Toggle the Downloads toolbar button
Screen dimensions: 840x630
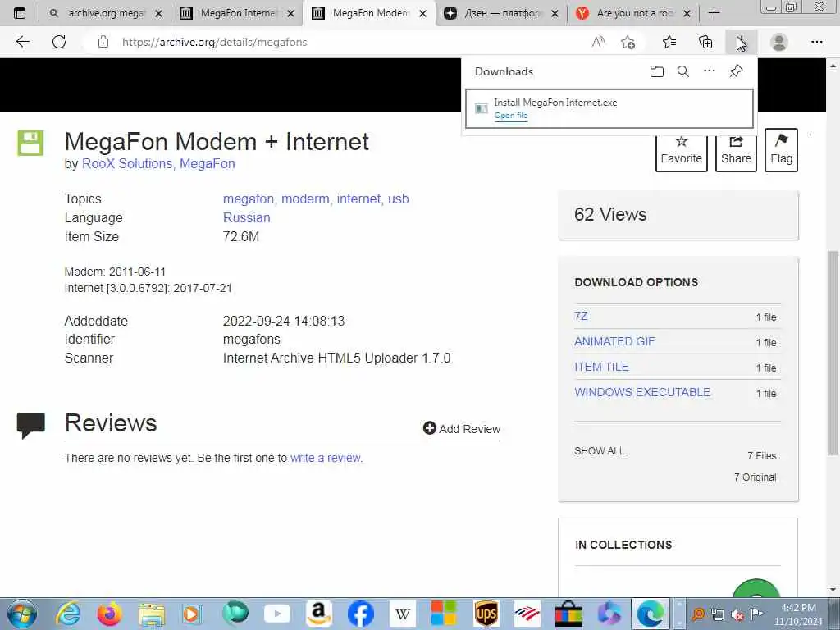(742, 42)
